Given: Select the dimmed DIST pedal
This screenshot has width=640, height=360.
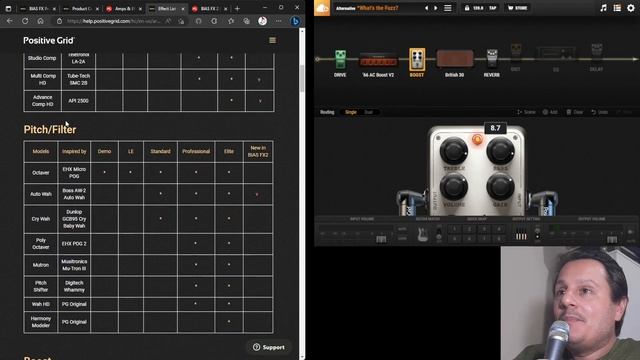Looking at the screenshot, I should coord(516,54).
